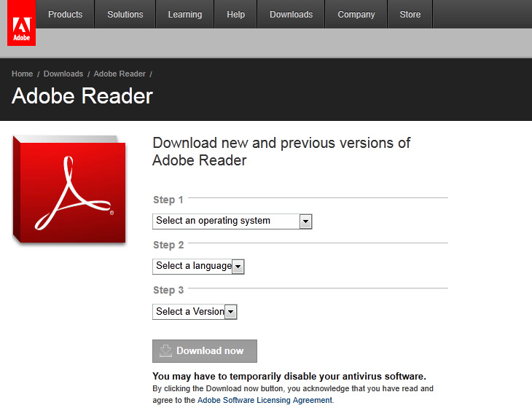532x416 pixels.
Task: Click the Downloads breadcrumb link
Action: point(63,74)
